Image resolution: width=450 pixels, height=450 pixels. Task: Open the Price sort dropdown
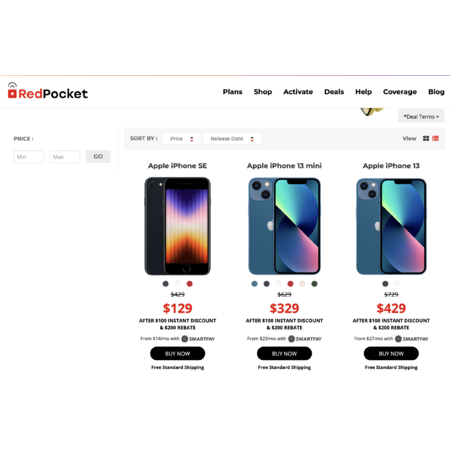182,139
